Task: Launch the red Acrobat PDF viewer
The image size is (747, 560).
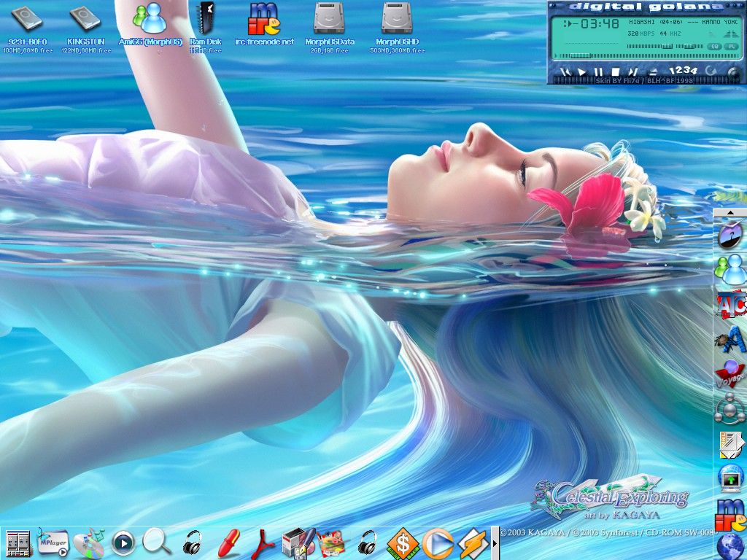Action: (263, 542)
